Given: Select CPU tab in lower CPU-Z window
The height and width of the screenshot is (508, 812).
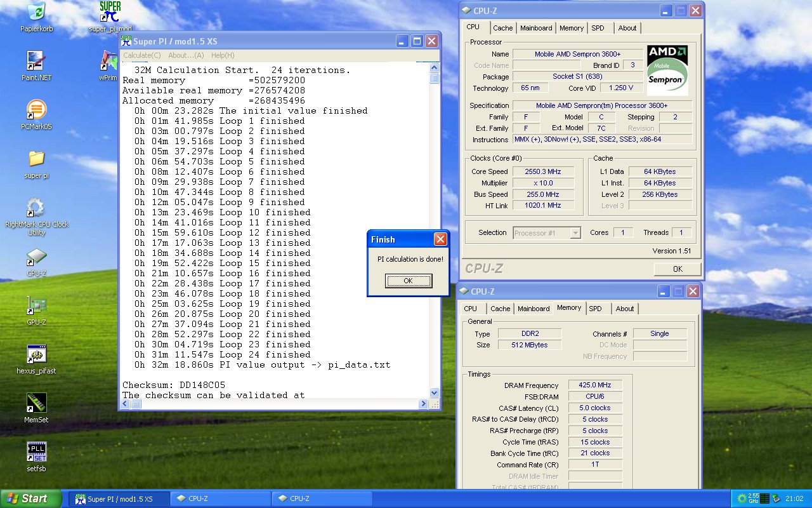Looking at the screenshot, I should (x=471, y=309).
